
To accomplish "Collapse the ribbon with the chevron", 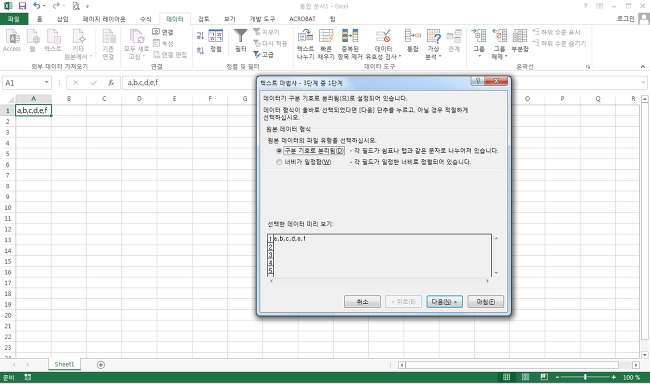I will pos(643,66).
